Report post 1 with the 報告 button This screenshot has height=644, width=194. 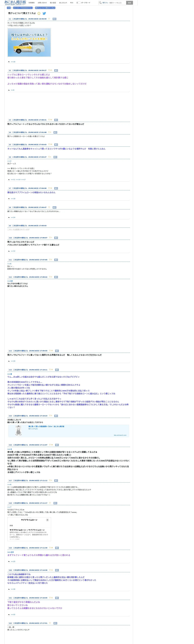(x=55, y=19)
